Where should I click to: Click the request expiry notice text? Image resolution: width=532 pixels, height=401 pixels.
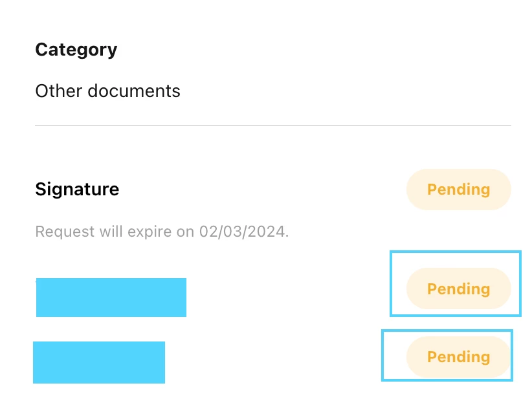coord(162,232)
